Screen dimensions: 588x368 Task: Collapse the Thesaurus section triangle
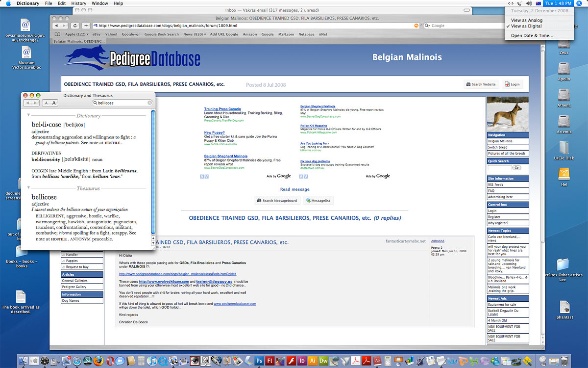[x=29, y=187]
